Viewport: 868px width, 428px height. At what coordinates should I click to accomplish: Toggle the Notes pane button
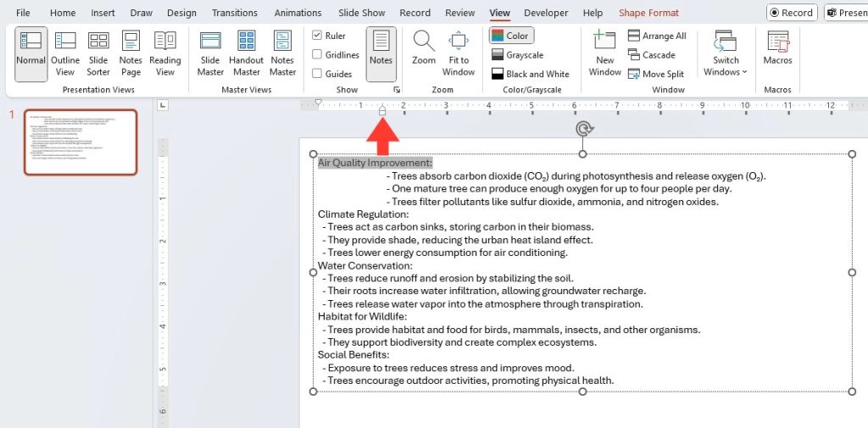pos(381,54)
